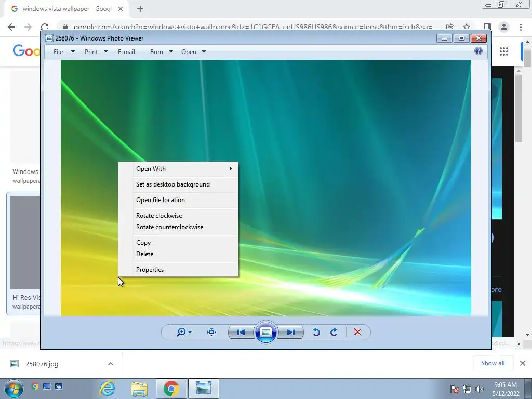Click the Chrome address bar
This screenshot has height=399, width=532.
click(x=253, y=27)
